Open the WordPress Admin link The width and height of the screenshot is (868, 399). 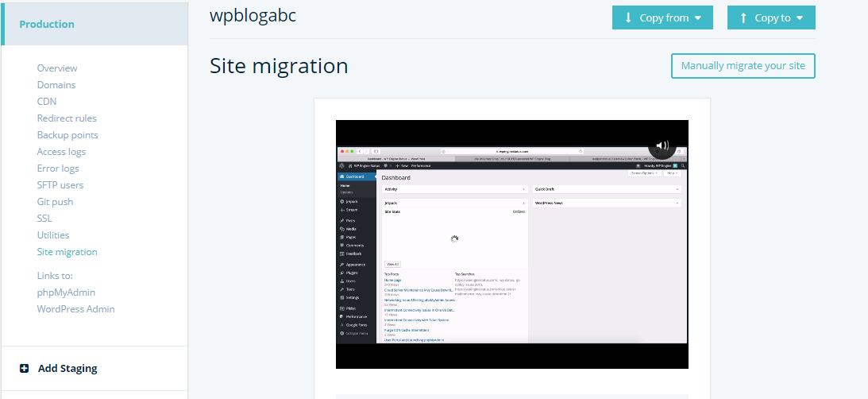click(75, 308)
